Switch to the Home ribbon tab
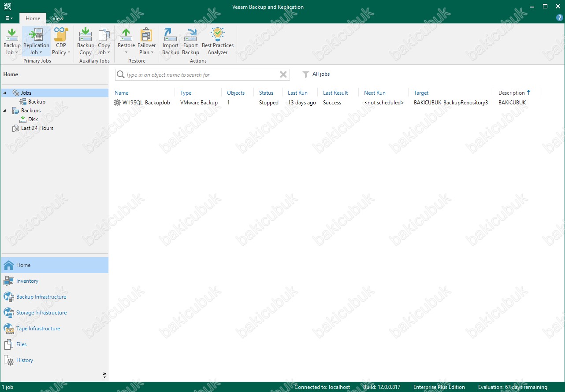This screenshot has height=392, width=565. point(33,18)
